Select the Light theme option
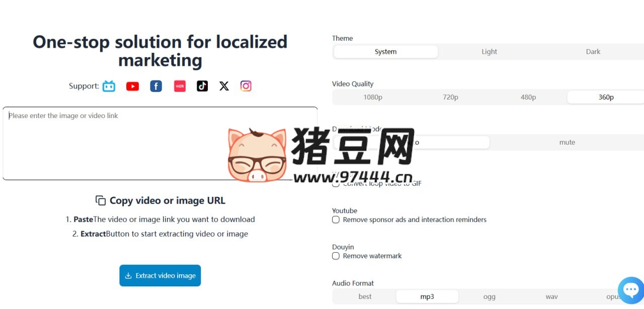The width and height of the screenshot is (644, 309). click(489, 52)
